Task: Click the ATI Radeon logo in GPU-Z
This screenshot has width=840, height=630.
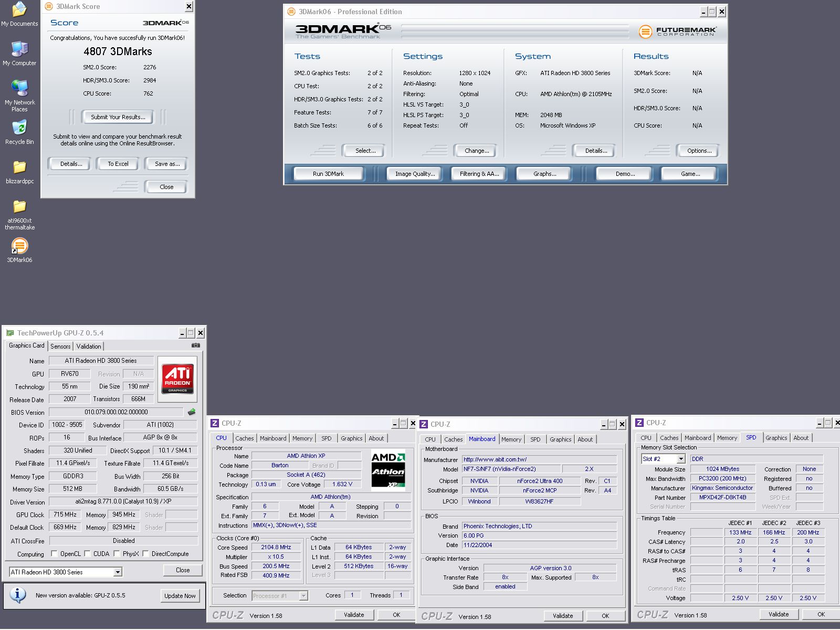Action: tap(177, 380)
